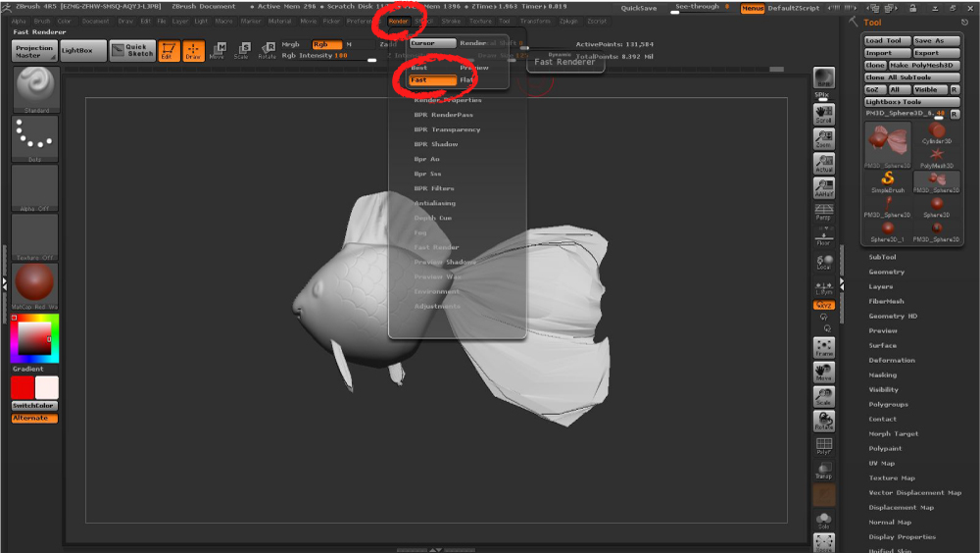Toggle the XYZ rotation mode
980x553 pixels.
(x=823, y=305)
